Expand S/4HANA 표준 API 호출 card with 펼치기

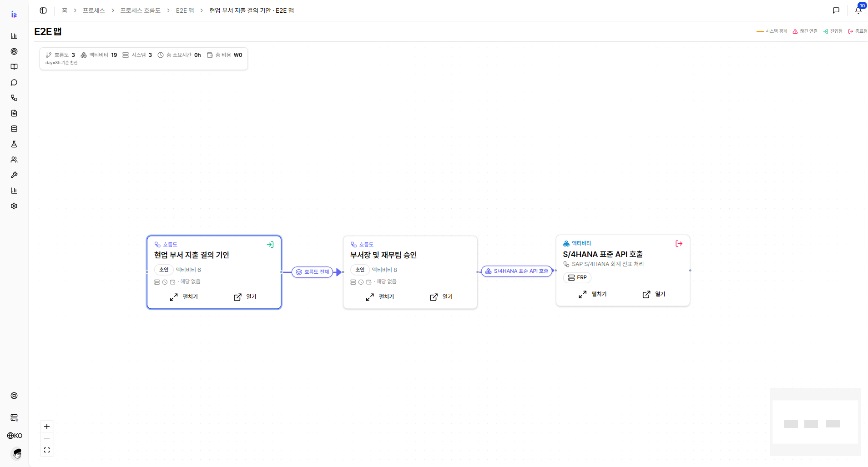[x=593, y=294]
